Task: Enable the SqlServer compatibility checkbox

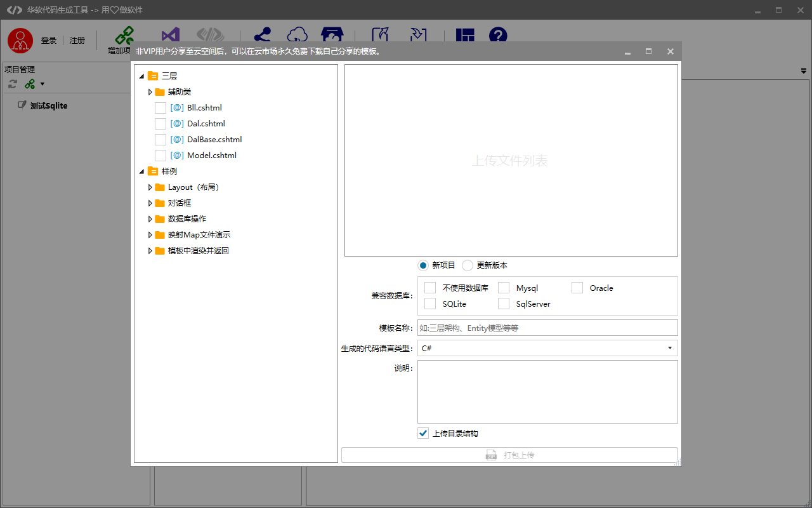Action: coord(504,304)
